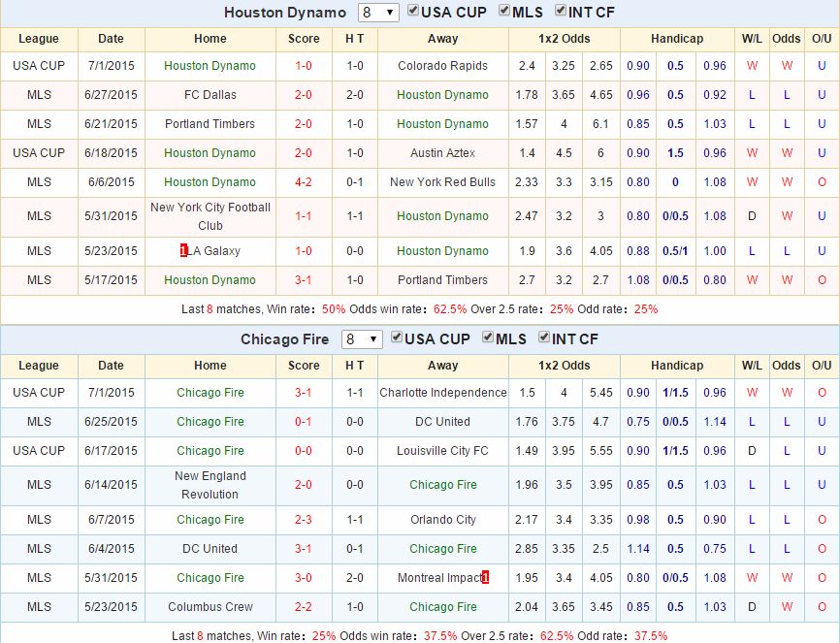Toggle USA CUP checkbox for Houston Dynamo
This screenshot has height=643, width=840.
click(x=412, y=10)
